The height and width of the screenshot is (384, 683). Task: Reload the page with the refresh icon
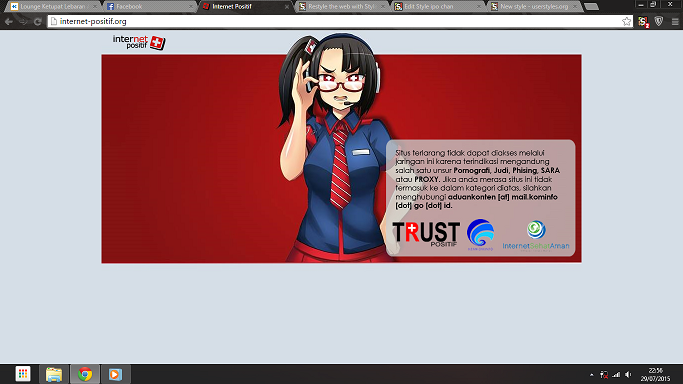click(x=38, y=21)
